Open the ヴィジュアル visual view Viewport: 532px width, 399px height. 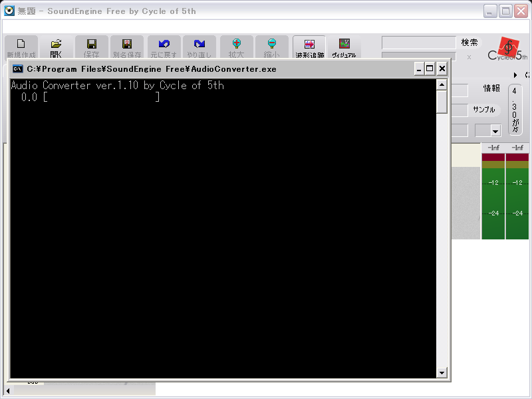tap(344, 47)
